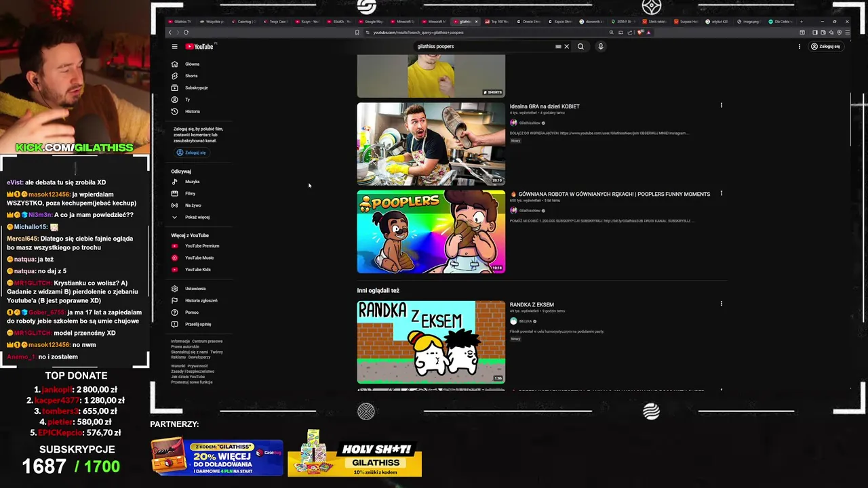The image size is (868, 488).
Task: Click the search magnifier button
Action: (580, 47)
